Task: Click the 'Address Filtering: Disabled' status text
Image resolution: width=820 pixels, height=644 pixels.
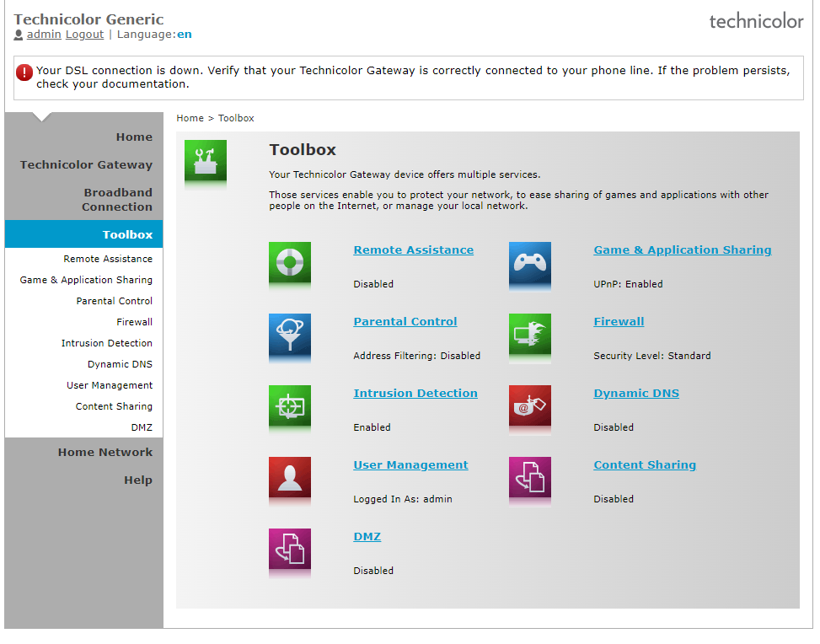Action: tap(417, 356)
